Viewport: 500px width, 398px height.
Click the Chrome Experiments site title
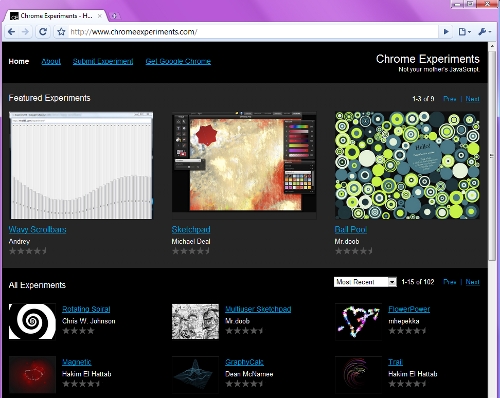pos(428,59)
